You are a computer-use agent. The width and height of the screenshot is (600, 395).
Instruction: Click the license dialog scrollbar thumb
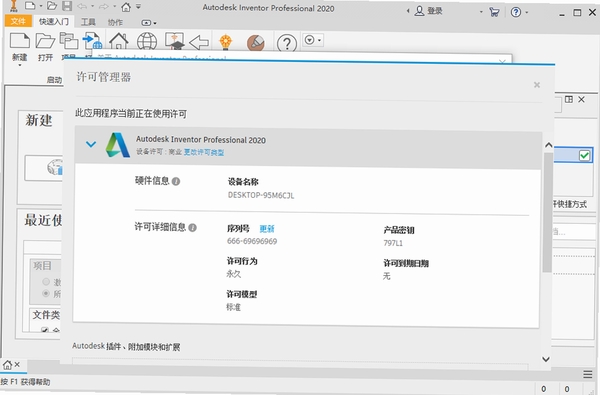(548, 212)
